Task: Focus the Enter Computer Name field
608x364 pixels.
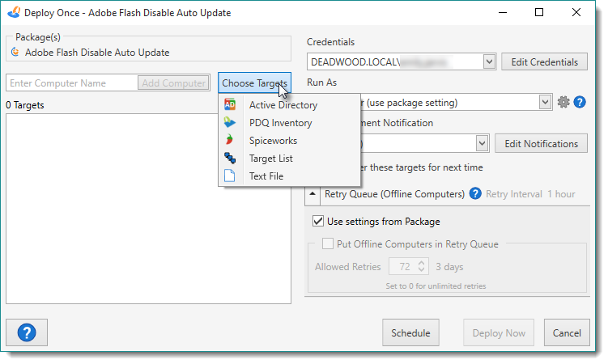Action: pos(72,83)
